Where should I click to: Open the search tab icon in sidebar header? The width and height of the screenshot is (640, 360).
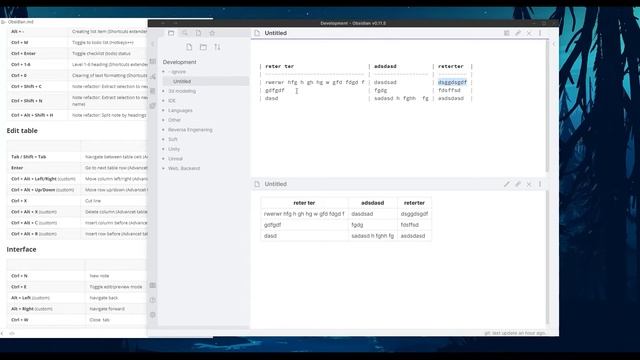(185, 33)
